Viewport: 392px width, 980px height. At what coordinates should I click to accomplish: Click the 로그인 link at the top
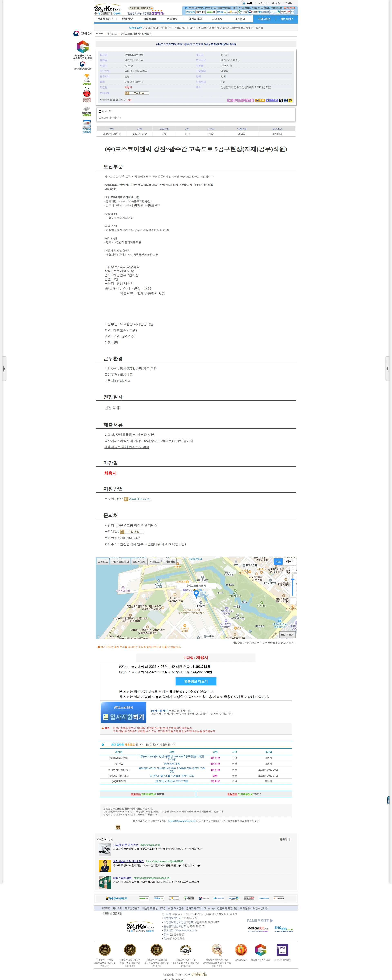[x=249, y=3]
